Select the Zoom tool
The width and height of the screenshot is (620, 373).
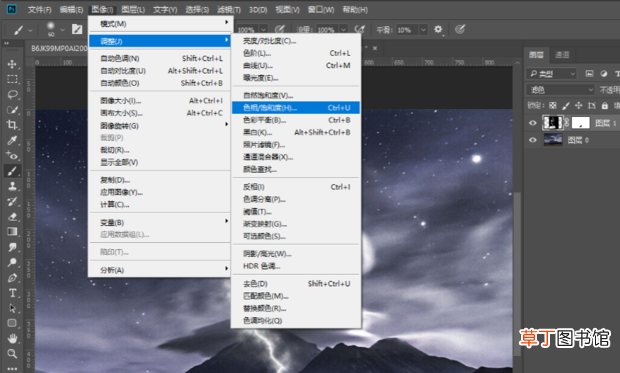point(12,354)
